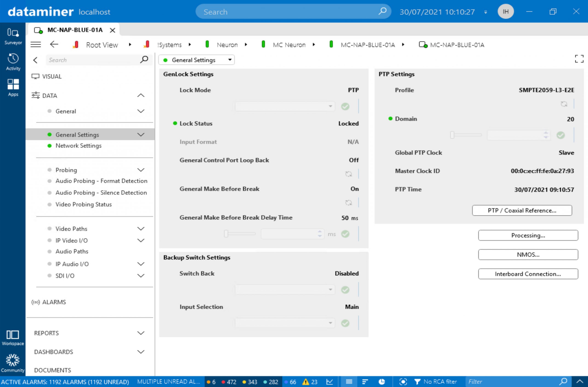
Task: Select the MC-NAP-BLUE-01A tab
Action: point(74,30)
